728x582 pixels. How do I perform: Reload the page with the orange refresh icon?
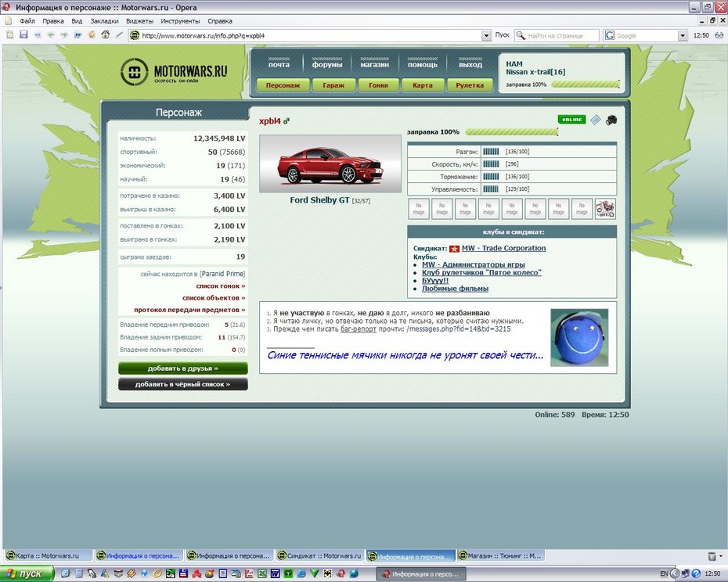(x=92, y=34)
